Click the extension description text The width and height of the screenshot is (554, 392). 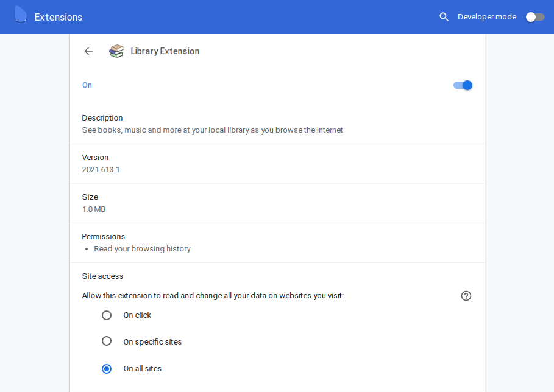tap(212, 130)
